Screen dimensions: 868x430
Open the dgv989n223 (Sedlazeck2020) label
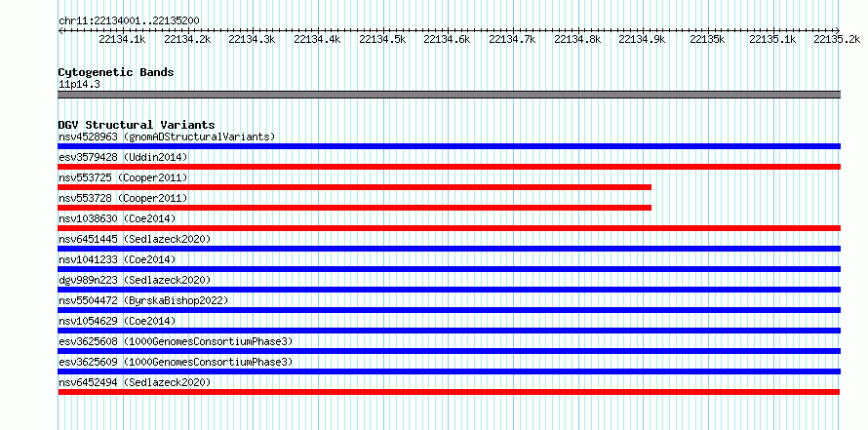(135, 280)
